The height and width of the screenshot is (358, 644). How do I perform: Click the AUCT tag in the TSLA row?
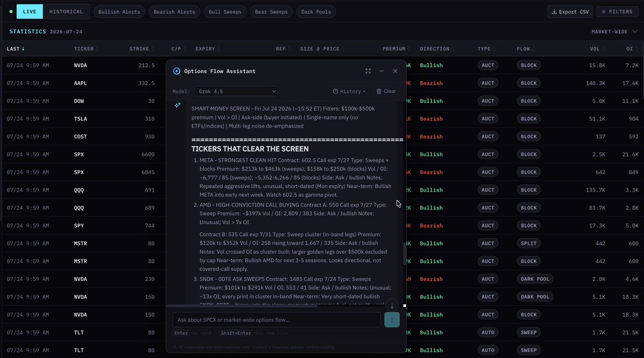click(x=488, y=119)
